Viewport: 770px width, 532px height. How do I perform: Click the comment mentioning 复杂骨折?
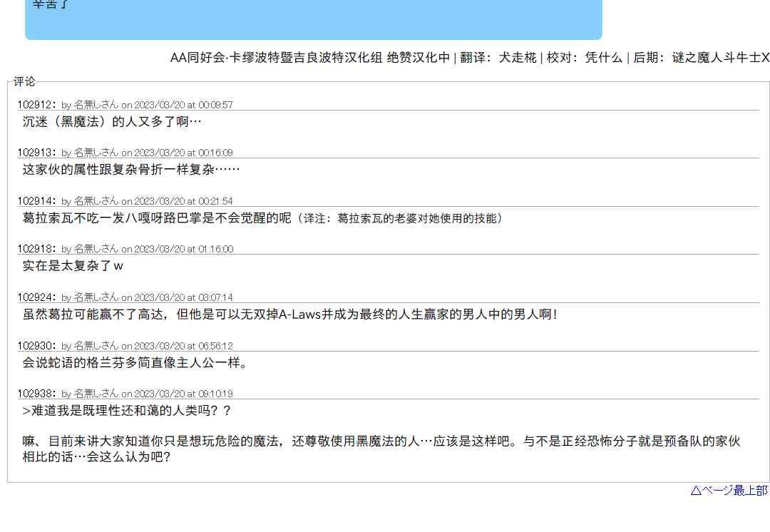click(131, 170)
